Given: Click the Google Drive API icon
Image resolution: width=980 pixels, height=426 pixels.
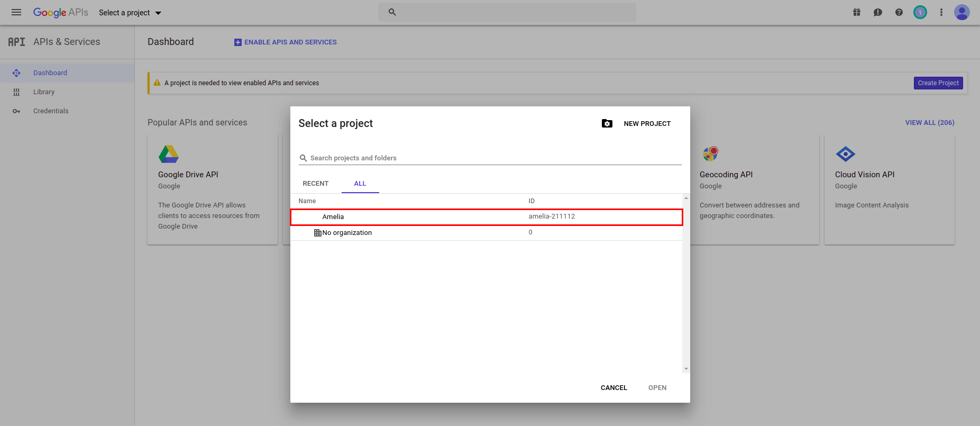Looking at the screenshot, I should tap(169, 154).
